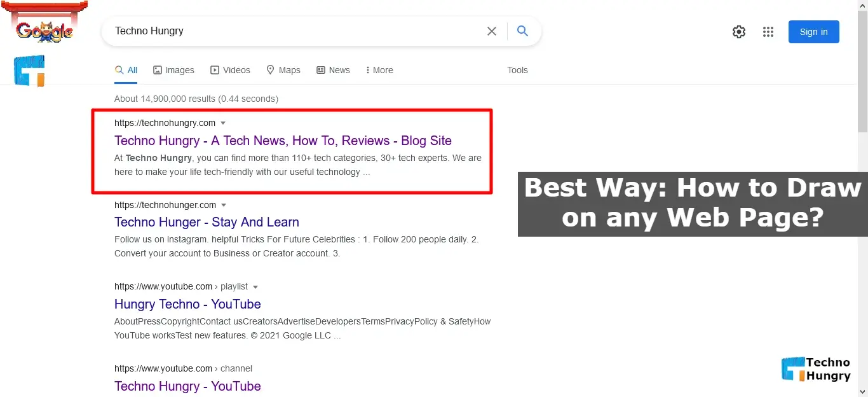Open Google quick settings gear
Image resolution: width=868 pixels, height=397 pixels.
(738, 31)
